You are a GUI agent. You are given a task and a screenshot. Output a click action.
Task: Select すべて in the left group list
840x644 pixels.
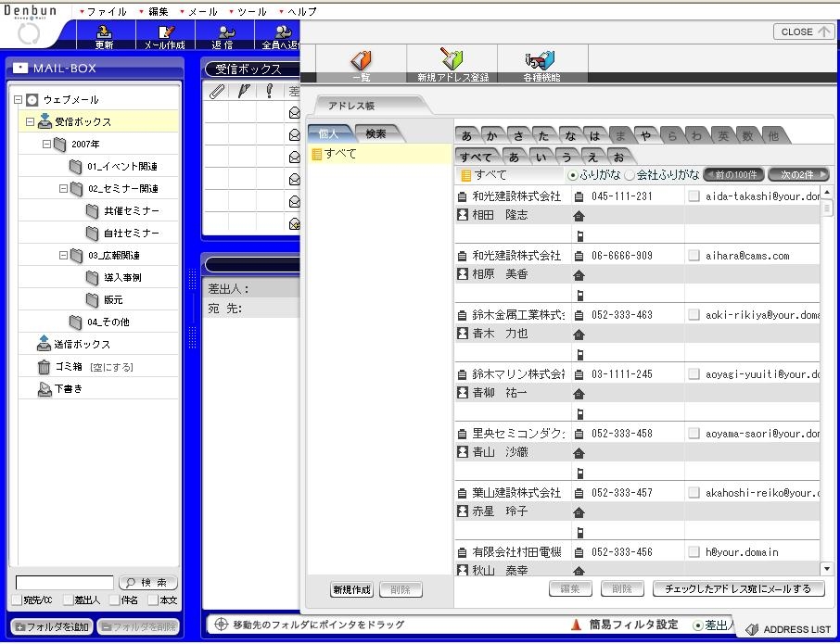tap(380, 154)
